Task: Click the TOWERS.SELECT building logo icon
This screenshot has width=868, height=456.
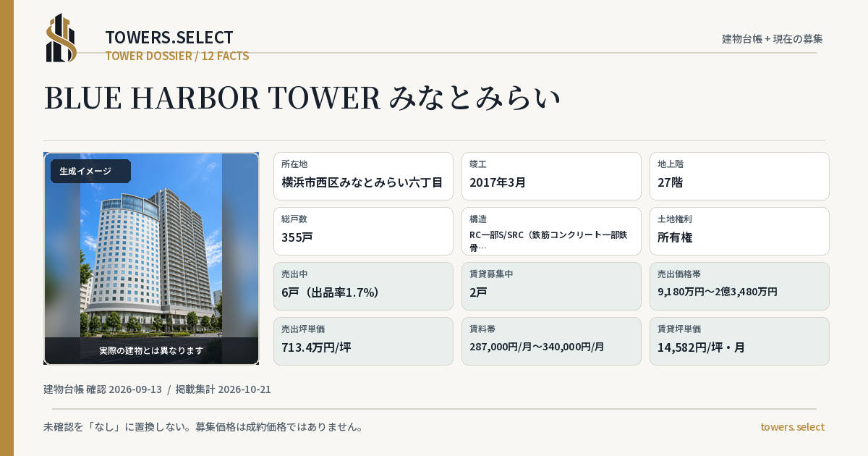Action: (61, 38)
